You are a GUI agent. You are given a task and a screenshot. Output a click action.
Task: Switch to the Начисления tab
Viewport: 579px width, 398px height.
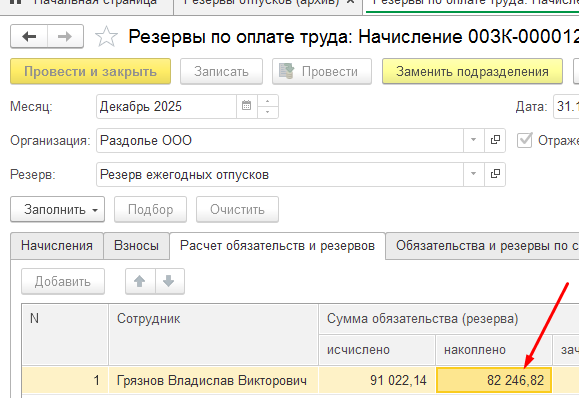(x=57, y=246)
